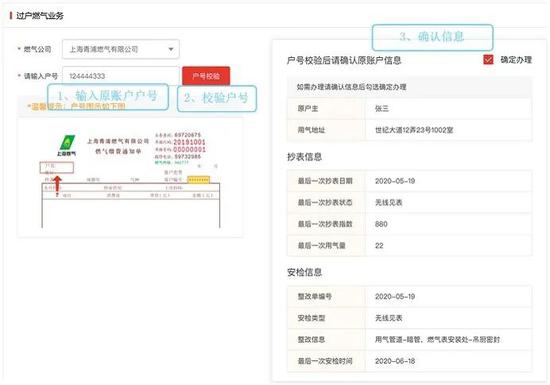The image size is (550, 385).
Task: Open the 燃气公司 dropdown arrow
Action: (x=171, y=49)
